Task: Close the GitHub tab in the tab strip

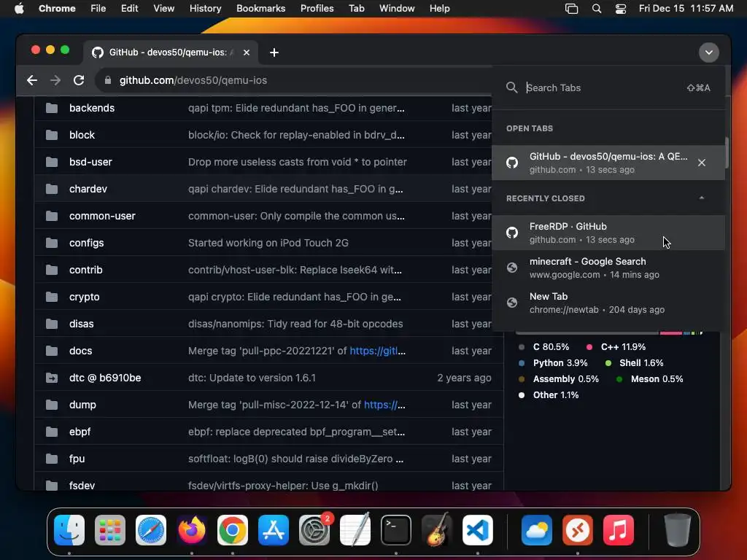Action: click(x=247, y=52)
